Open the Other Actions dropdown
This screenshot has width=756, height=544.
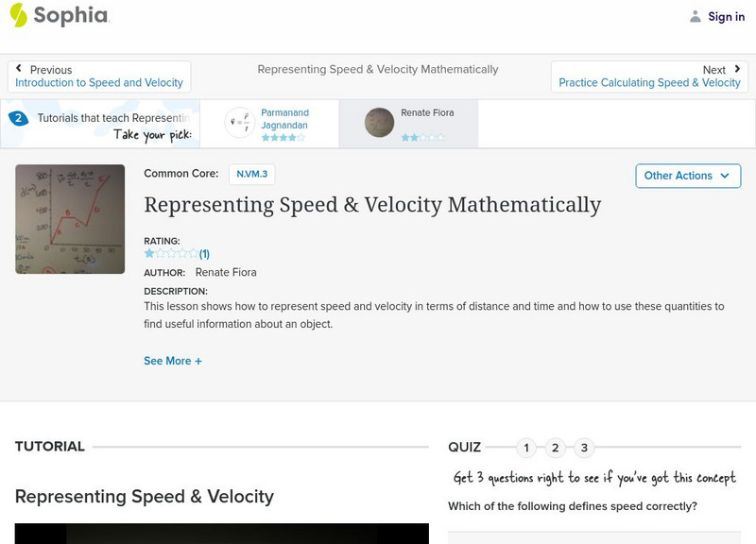click(x=687, y=176)
